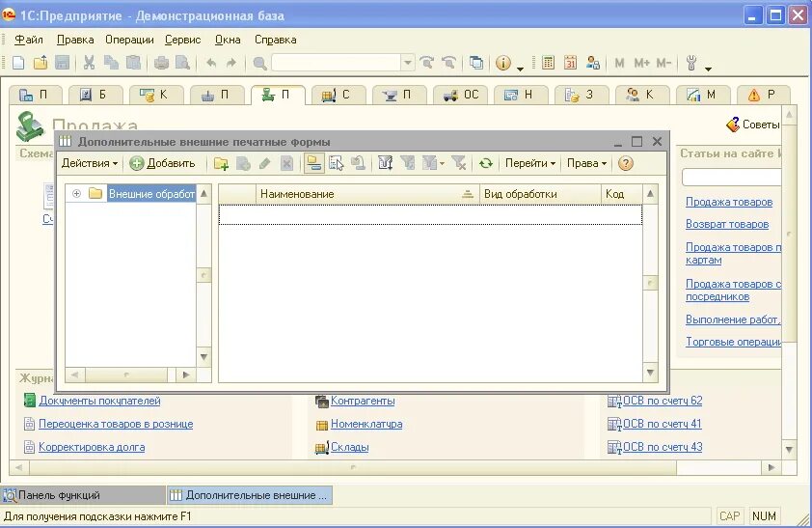Open the Правка menu
The image size is (812, 528).
click(x=75, y=40)
